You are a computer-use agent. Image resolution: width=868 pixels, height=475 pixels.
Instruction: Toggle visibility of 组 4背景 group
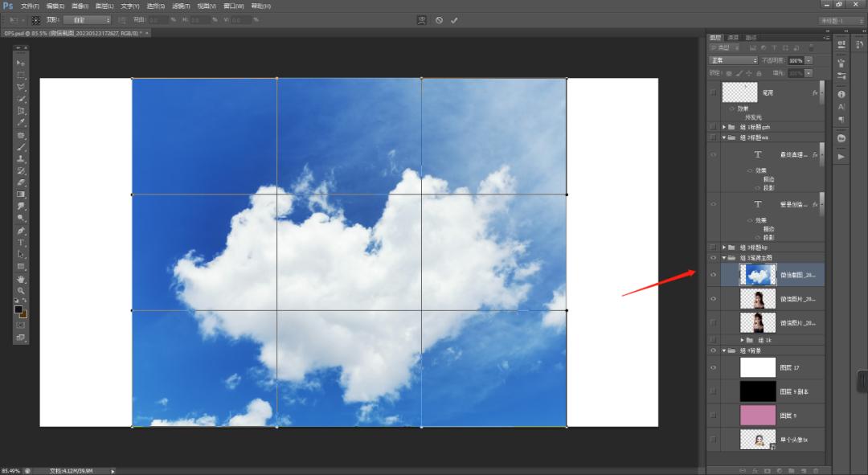pos(713,350)
